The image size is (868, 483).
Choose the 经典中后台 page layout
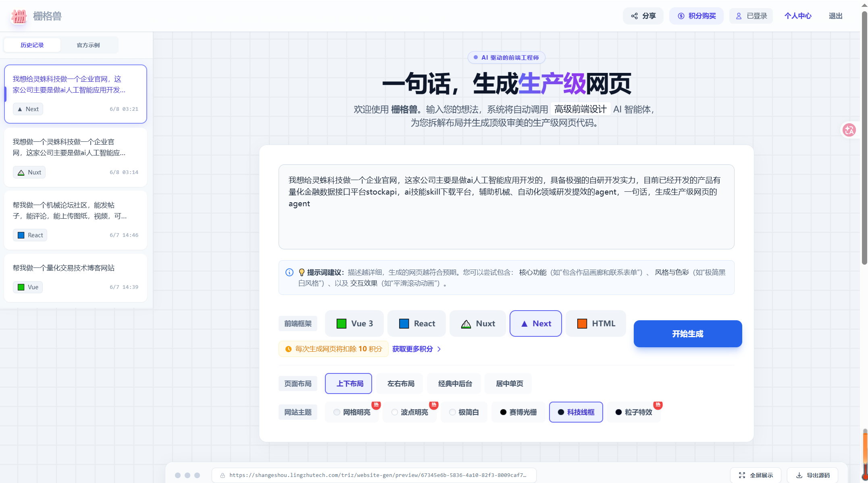(454, 383)
